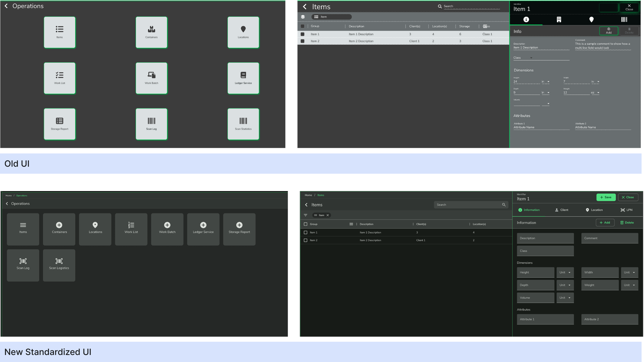Check the Item 2 checkbox in the old table

point(302,41)
